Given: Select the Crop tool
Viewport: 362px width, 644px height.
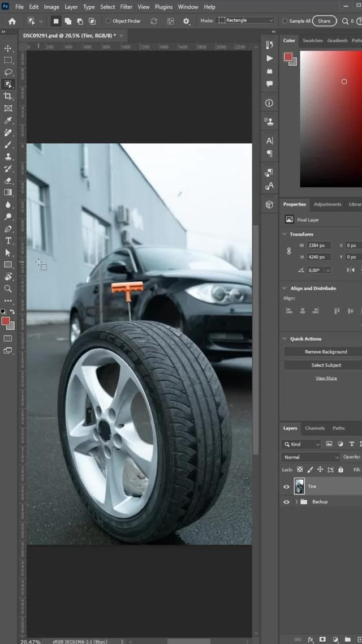Looking at the screenshot, I should coord(8,96).
